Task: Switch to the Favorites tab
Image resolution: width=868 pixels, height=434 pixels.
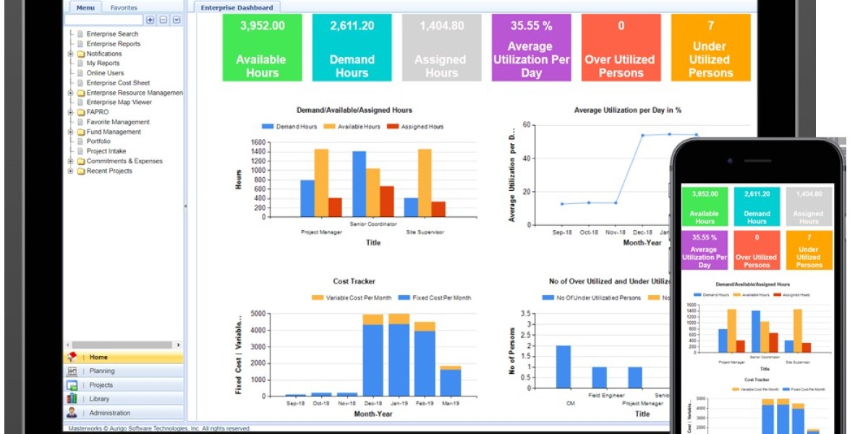Action: 124,8
